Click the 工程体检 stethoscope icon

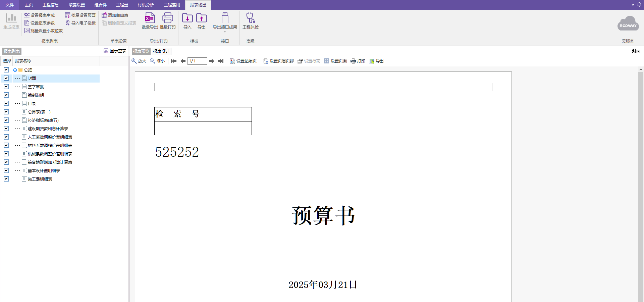pyautogui.click(x=251, y=18)
